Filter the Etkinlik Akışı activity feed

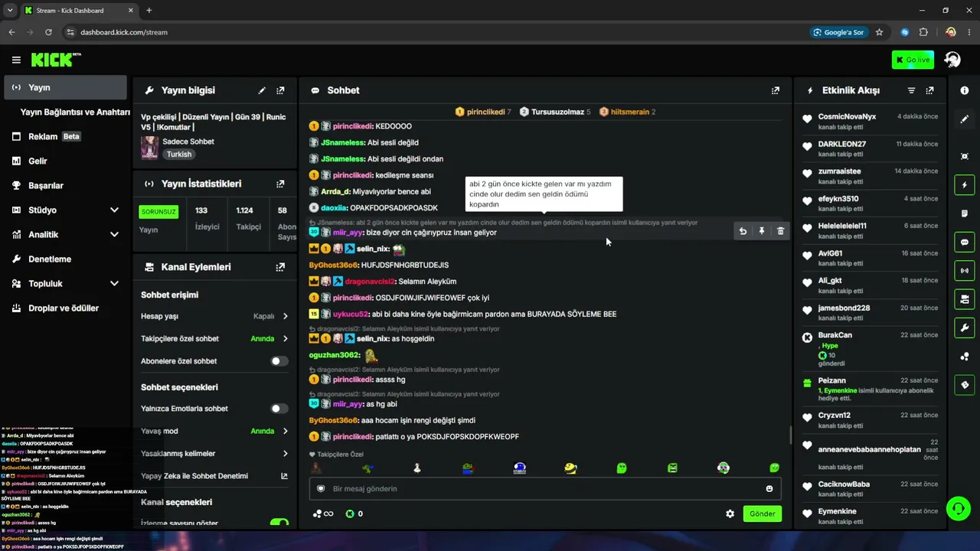911,90
